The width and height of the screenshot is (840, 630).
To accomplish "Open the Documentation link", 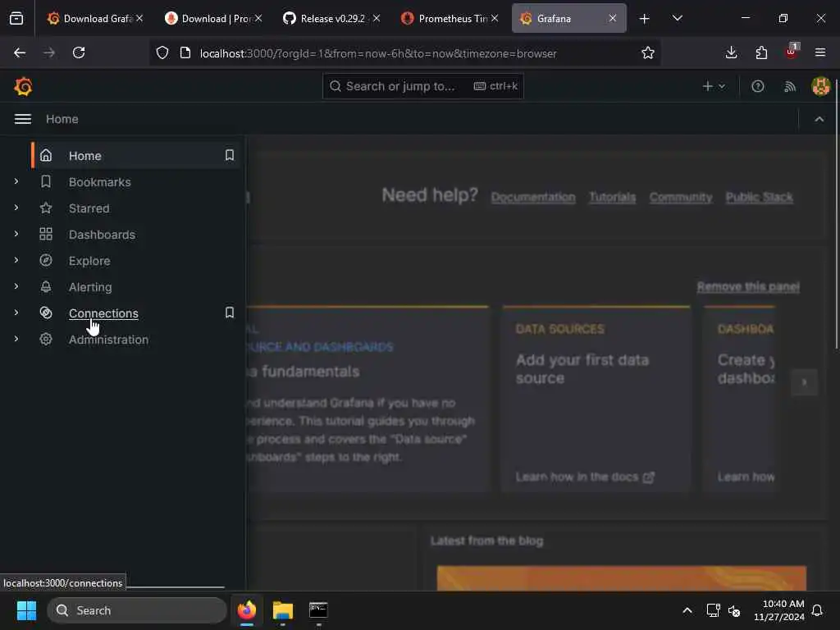I will [533, 197].
